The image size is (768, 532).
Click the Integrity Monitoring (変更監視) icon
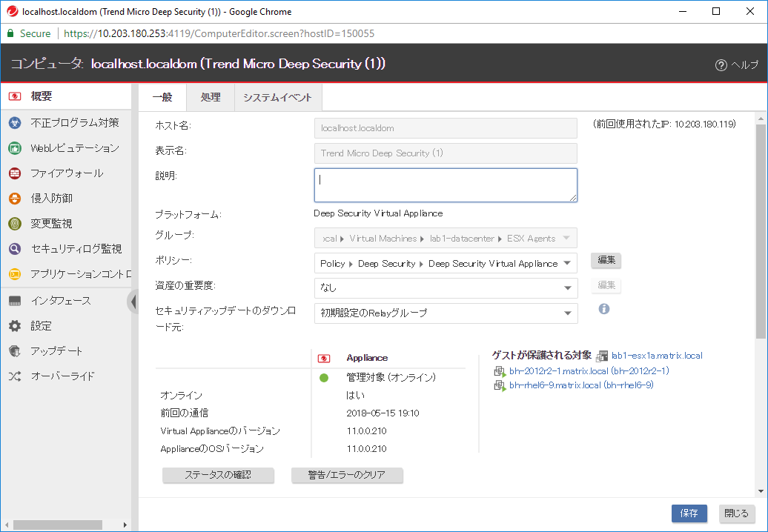14,224
